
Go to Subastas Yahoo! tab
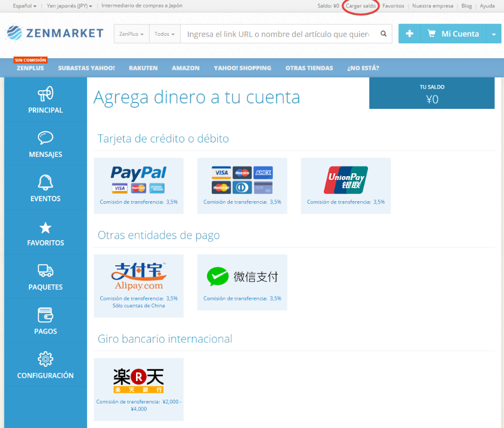[x=86, y=68]
